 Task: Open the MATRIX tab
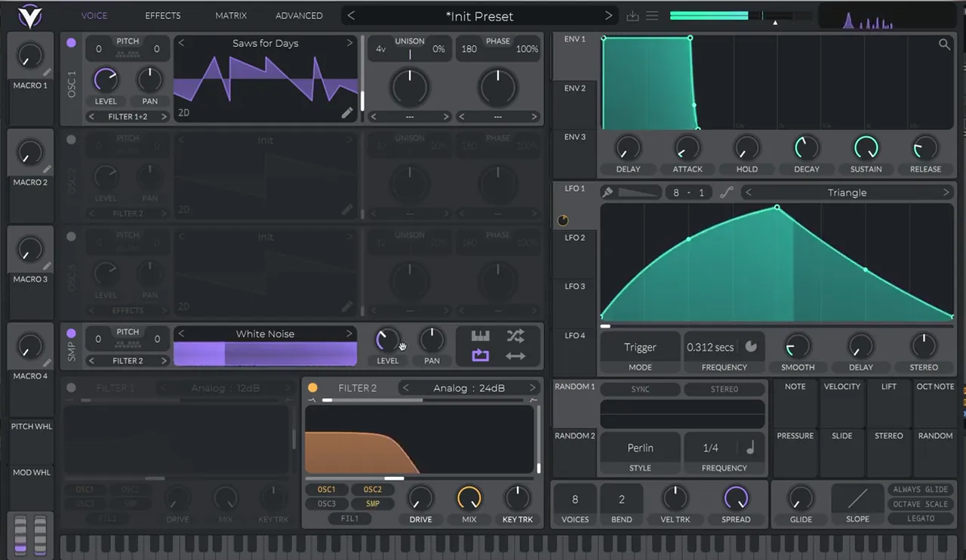point(231,16)
